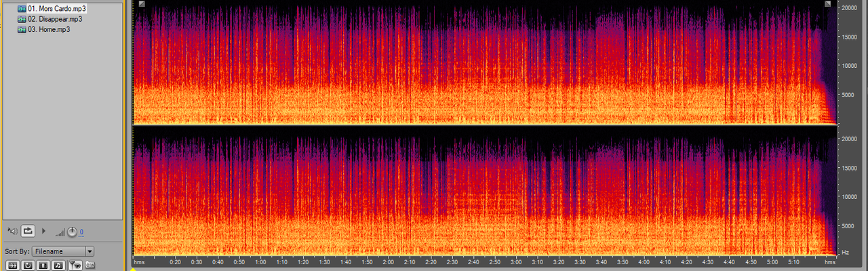868x271 pixels.
Task: Click the fade-in handle at top left of spectrogram
Action: (141, 4)
